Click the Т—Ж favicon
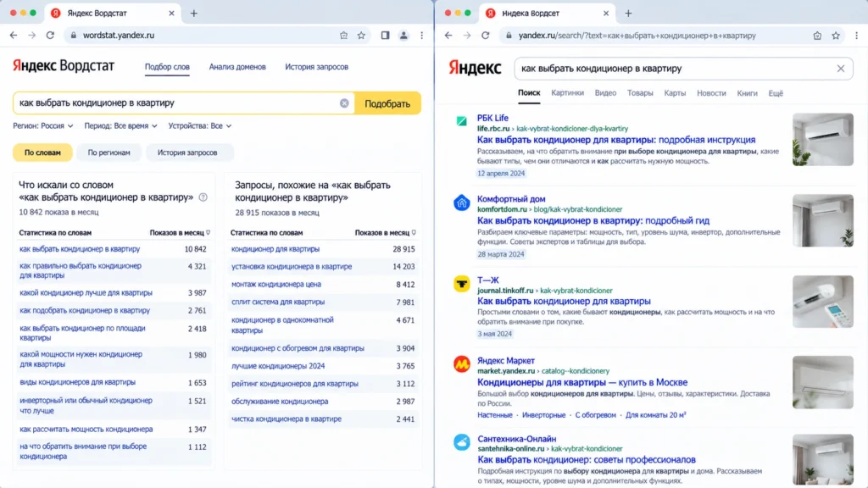Screen dimensions: 868x488 [462, 284]
